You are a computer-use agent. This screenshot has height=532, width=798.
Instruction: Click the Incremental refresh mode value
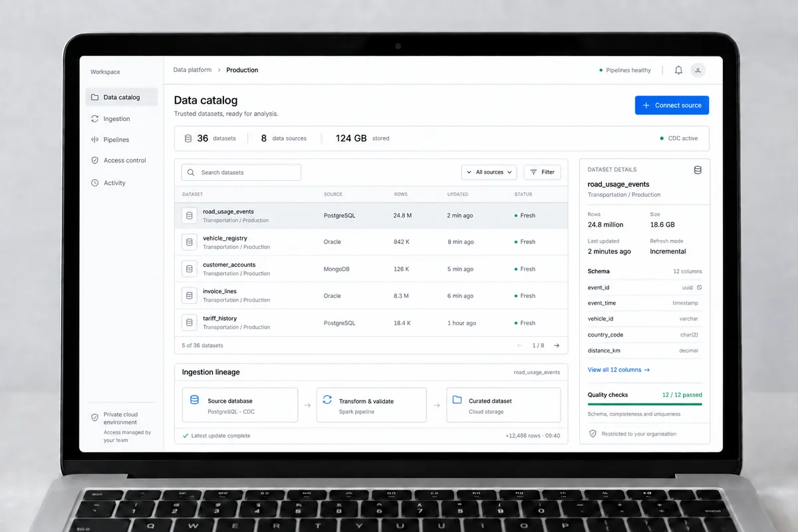(x=668, y=251)
